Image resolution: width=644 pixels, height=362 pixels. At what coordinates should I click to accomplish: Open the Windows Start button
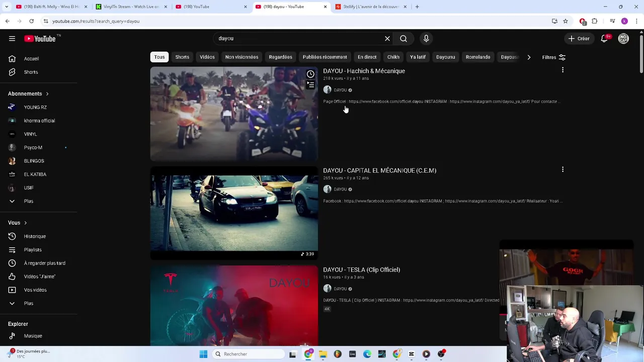tap(203, 354)
